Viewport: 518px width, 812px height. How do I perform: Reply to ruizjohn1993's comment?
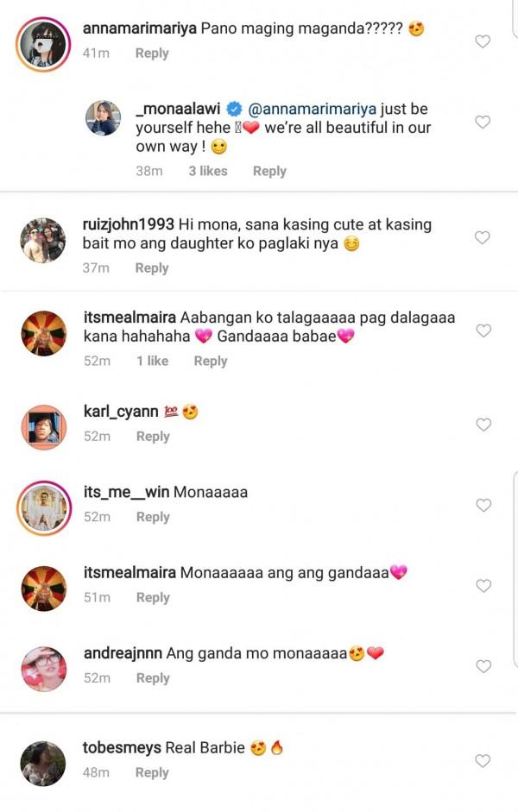click(x=152, y=268)
